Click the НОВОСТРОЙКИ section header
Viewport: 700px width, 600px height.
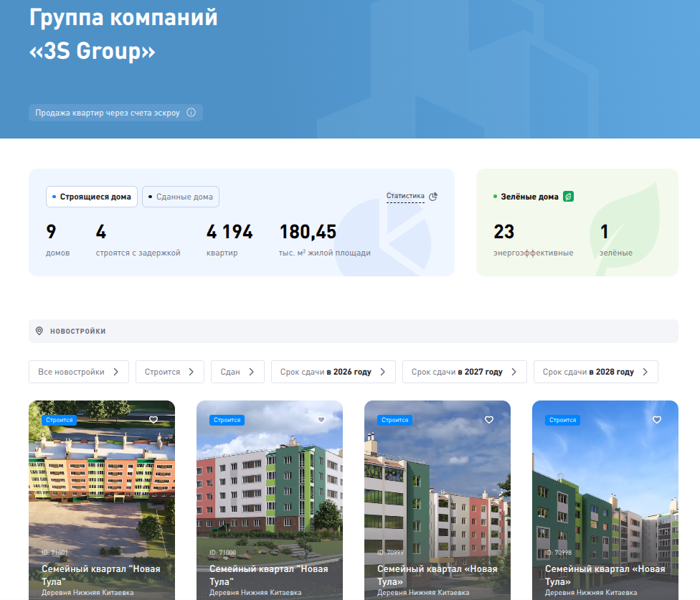click(x=354, y=331)
